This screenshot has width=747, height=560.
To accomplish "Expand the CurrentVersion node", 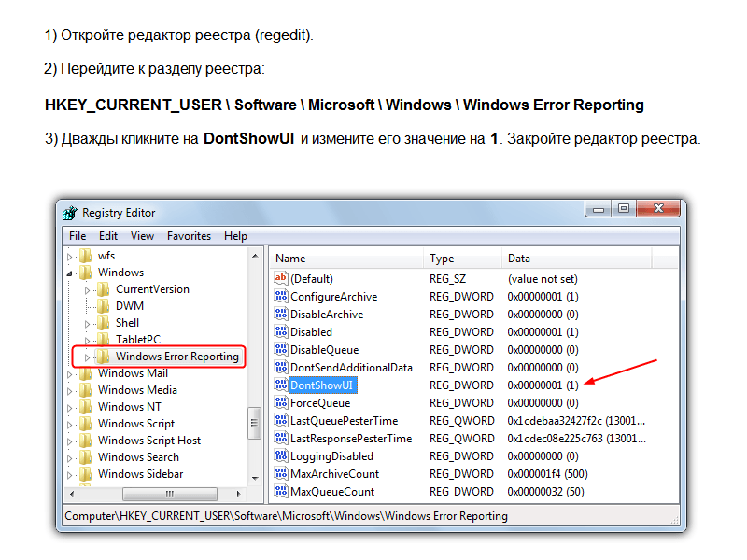I will tap(87, 290).
